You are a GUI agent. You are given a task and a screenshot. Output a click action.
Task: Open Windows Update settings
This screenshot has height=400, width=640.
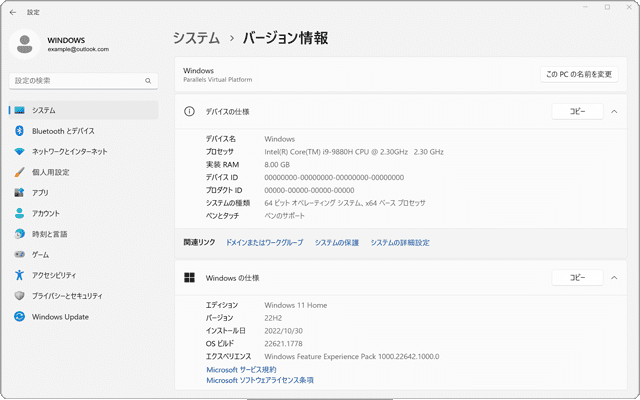84,316
